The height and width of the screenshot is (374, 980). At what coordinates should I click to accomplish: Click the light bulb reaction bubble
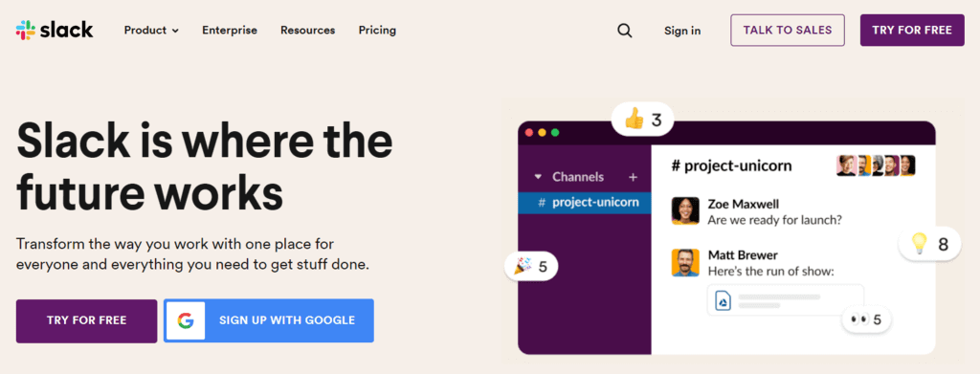click(930, 244)
